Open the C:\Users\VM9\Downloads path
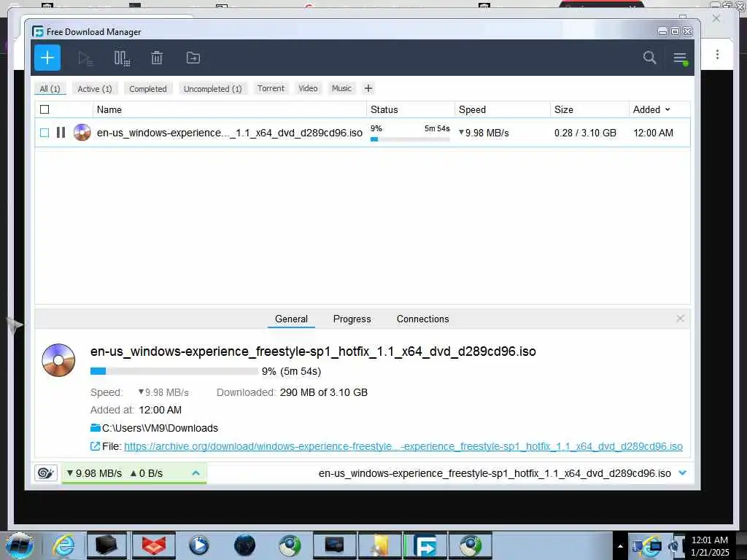The height and width of the screenshot is (560, 747). pos(160,428)
